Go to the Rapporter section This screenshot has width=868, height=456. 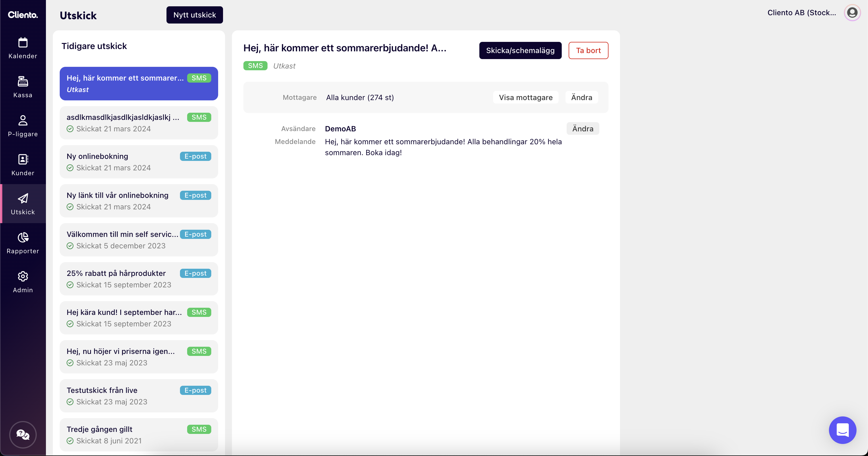pos(23,243)
